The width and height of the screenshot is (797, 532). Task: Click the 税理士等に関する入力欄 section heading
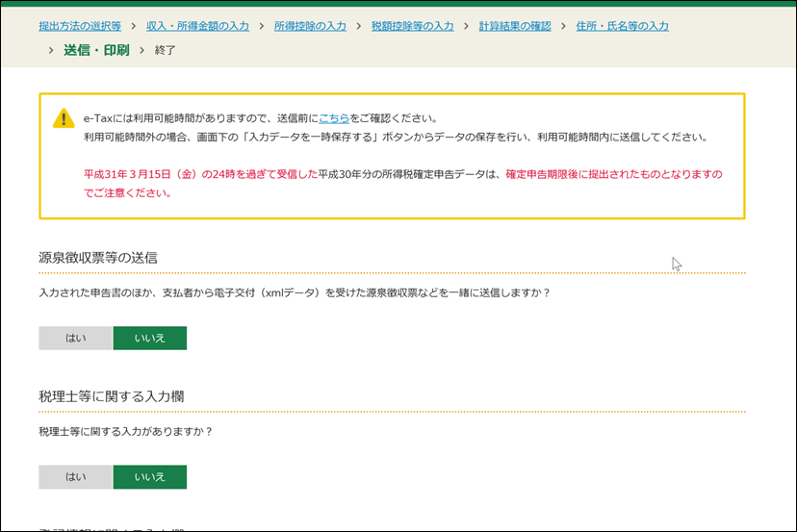coord(112,396)
